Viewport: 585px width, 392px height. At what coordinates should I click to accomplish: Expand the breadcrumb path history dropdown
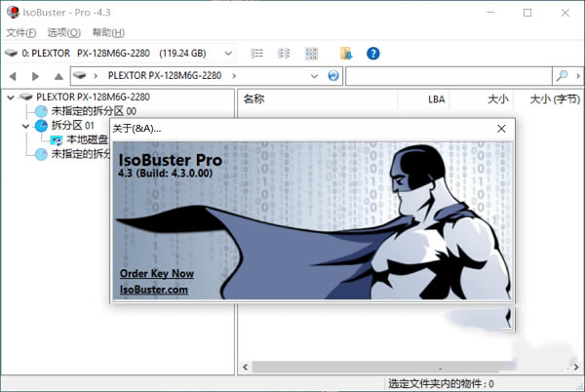tap(314, 76)
